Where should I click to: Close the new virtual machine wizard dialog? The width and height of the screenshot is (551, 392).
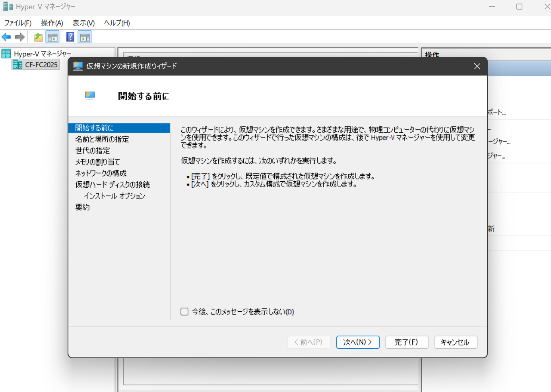coord(477,66)
